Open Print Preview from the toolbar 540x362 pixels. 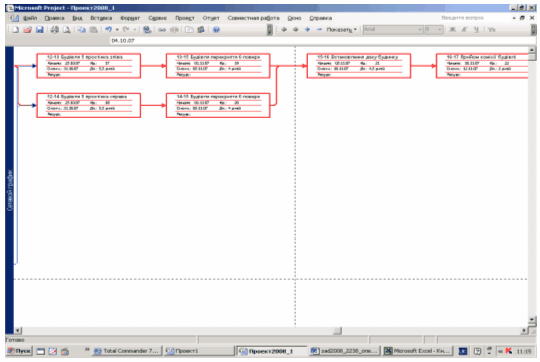tap(66, 30)
